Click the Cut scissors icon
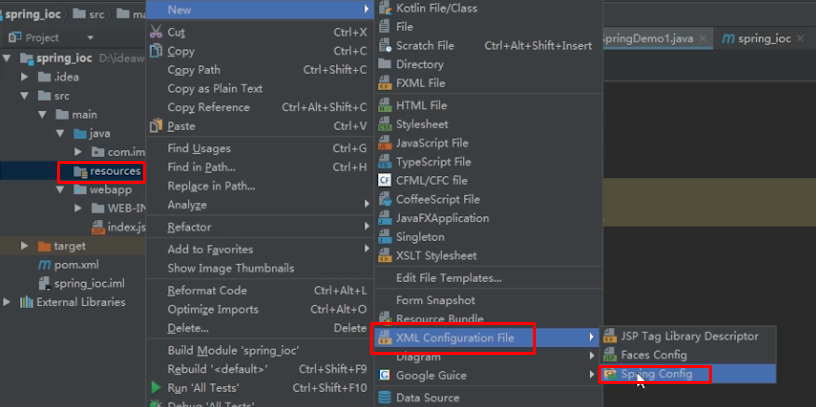This screenshot has width=816, height=407. [156, 32]
